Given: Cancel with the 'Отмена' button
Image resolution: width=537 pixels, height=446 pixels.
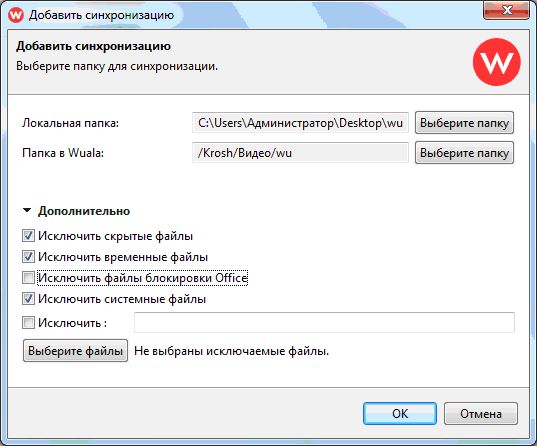Looking at the screenshot, I should click(480, 414).
